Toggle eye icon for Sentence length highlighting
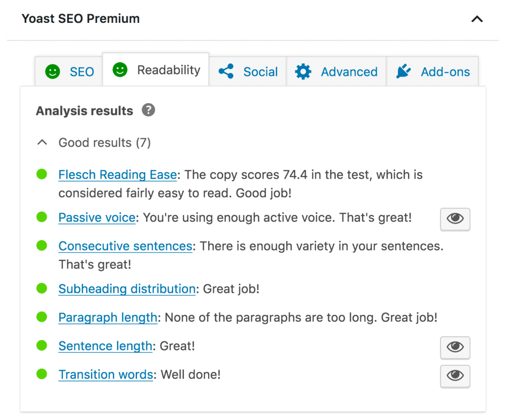 455,348
